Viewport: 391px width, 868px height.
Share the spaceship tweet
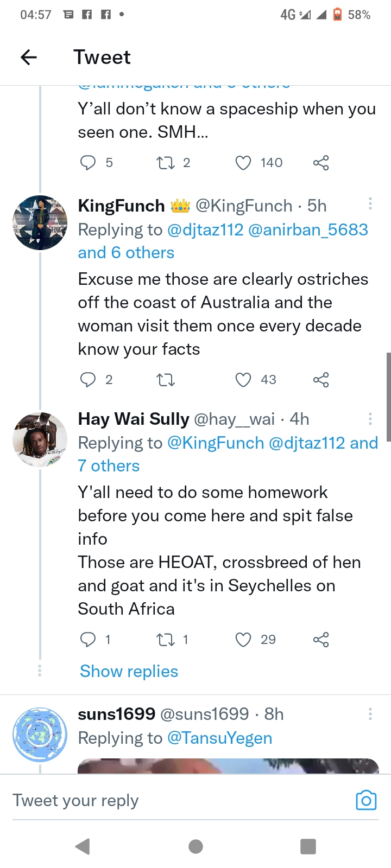click(321, 163)
